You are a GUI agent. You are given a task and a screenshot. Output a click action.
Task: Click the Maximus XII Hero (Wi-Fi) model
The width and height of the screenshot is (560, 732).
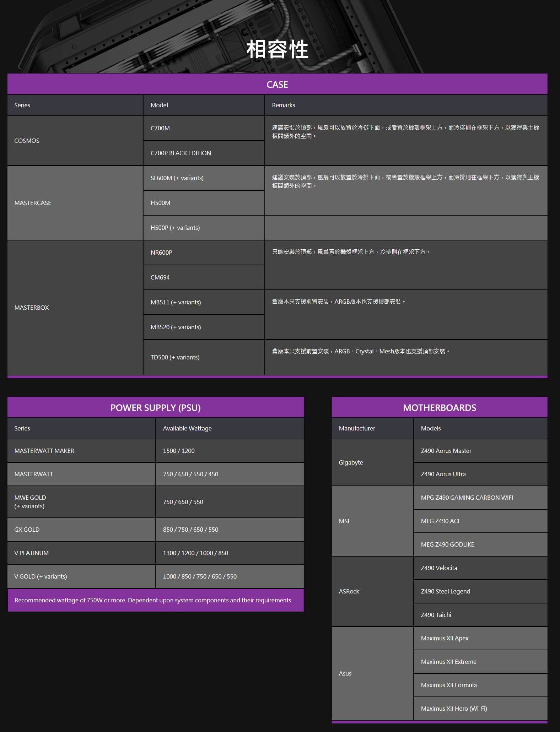coord(481,709)
